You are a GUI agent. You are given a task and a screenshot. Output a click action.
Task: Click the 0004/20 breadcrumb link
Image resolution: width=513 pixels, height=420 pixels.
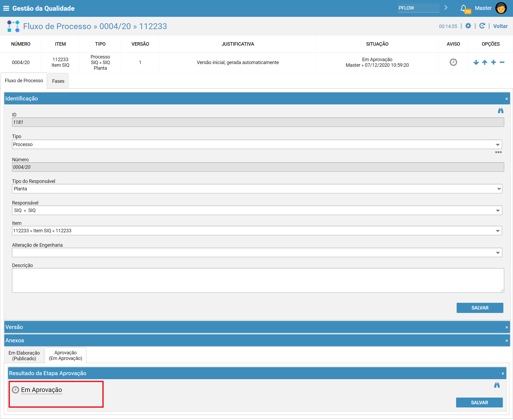coord(115,26)
